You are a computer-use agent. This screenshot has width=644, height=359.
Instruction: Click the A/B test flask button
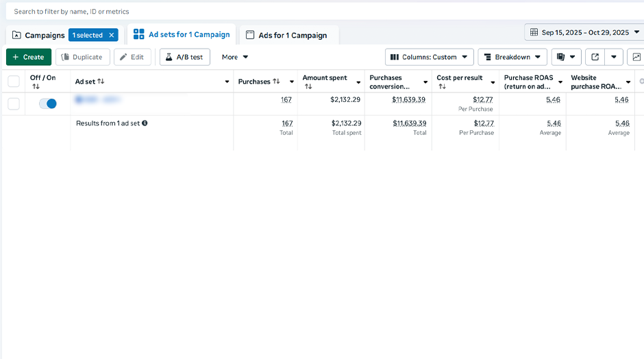point(185,57)
